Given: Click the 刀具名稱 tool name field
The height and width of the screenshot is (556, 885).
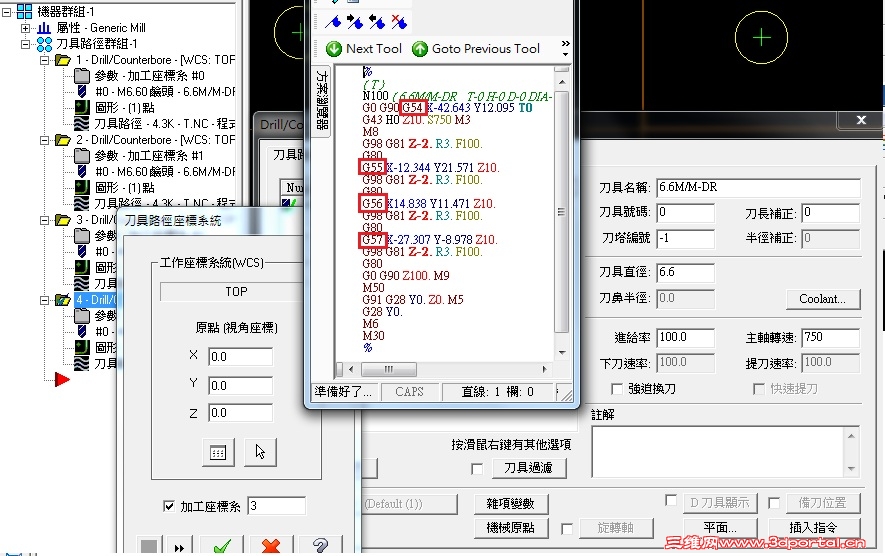Looking at the screenshot, I should click(x=759, y=187).
